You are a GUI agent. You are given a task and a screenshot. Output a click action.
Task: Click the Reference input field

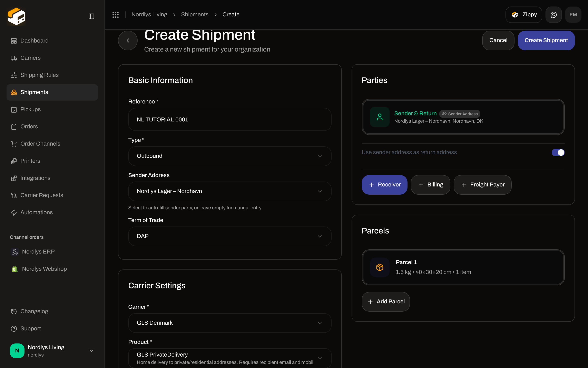[230, 120]
